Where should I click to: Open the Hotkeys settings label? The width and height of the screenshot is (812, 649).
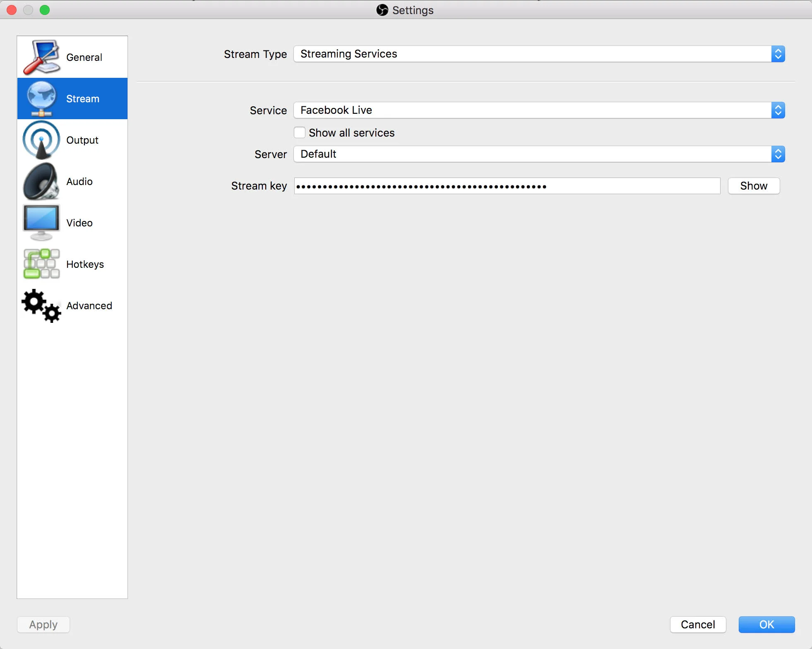[85, 264]
